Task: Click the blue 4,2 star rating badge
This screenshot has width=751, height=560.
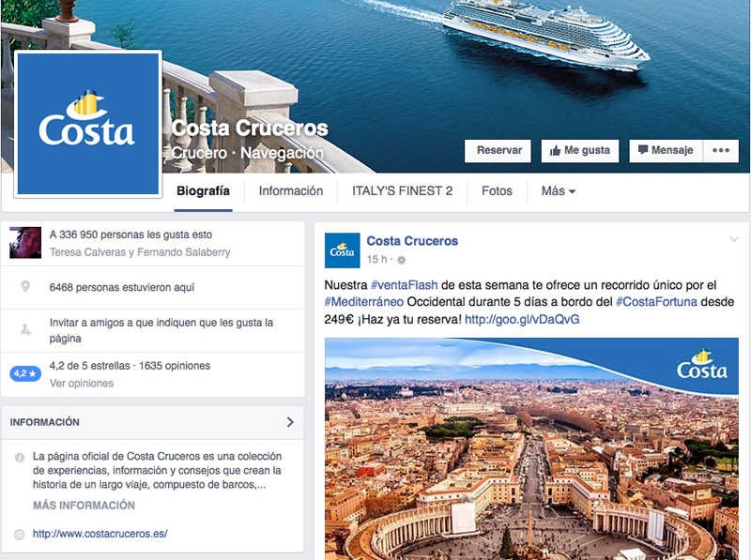Action: click(x=25, y=373)
